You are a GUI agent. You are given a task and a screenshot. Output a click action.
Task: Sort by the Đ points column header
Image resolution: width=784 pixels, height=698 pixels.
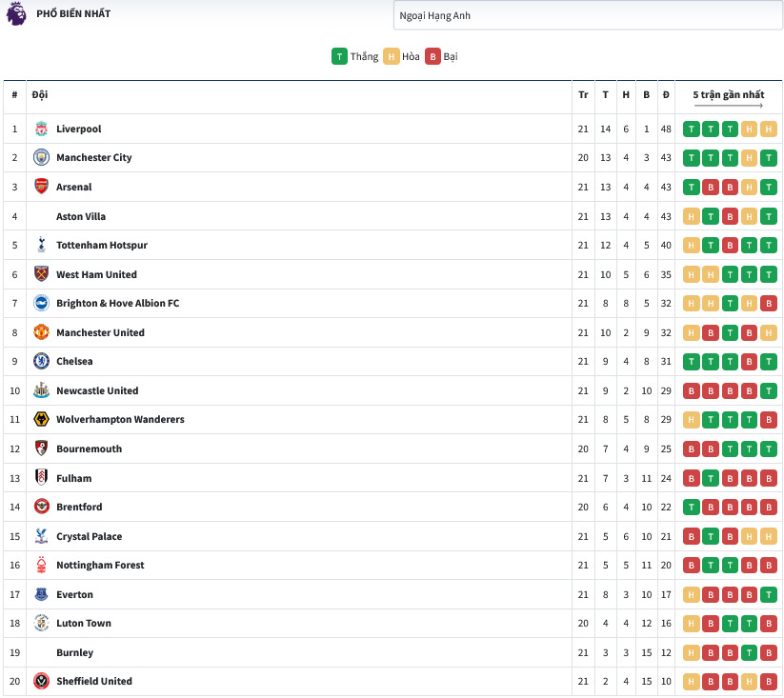click(666, 94)
